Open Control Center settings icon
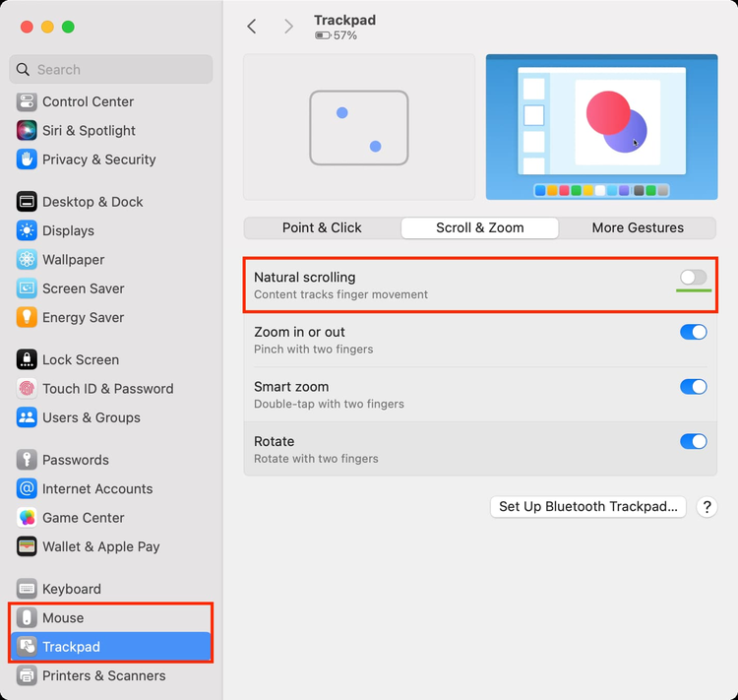Viewport: 738px width, 700px height. point(27,101)
